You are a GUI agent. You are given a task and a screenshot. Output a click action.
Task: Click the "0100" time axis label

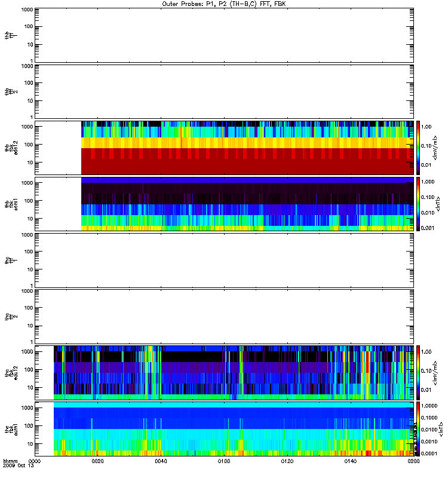click(224, 461)
